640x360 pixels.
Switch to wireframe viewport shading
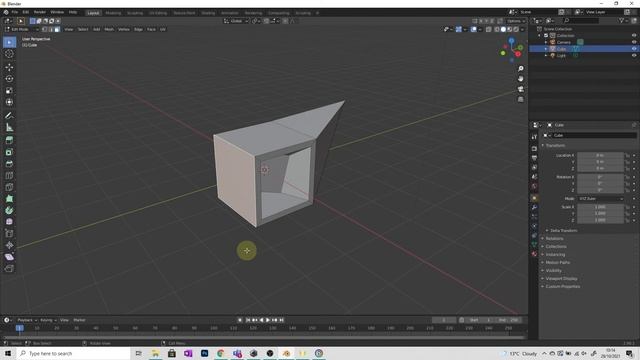497,29
